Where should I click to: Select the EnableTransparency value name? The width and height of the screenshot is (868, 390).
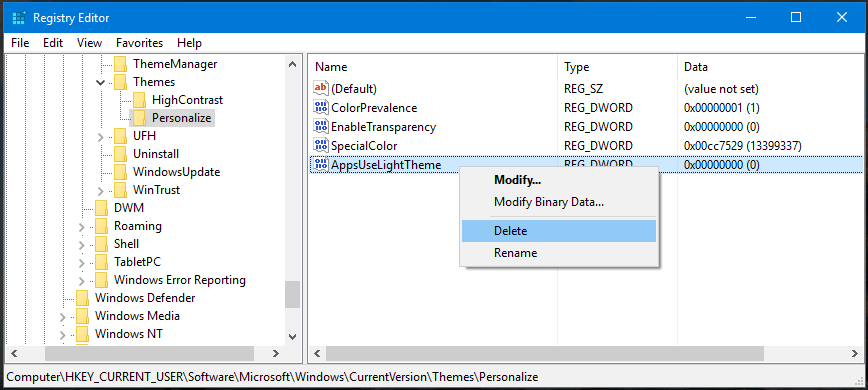[x=383, y=127]
